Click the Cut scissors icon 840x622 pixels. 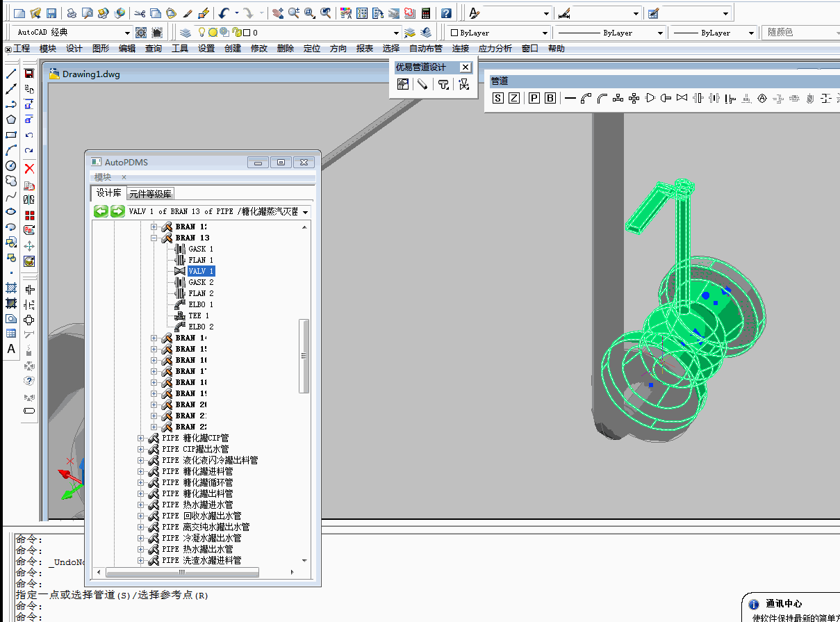click(140, 13)
